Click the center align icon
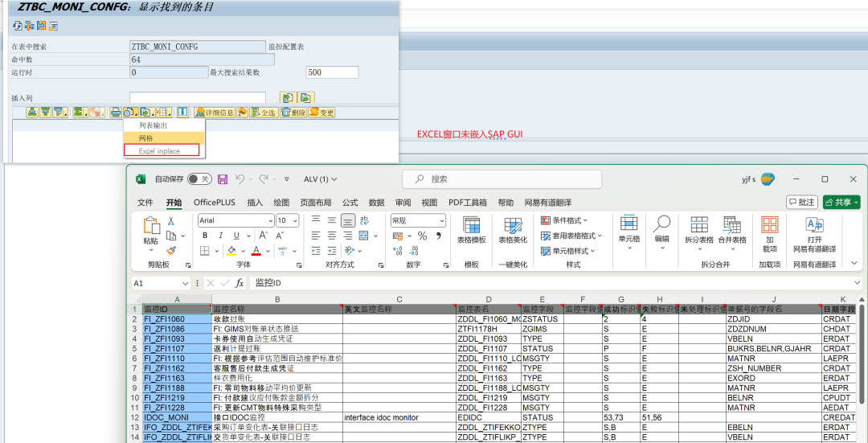 (332, 236)
